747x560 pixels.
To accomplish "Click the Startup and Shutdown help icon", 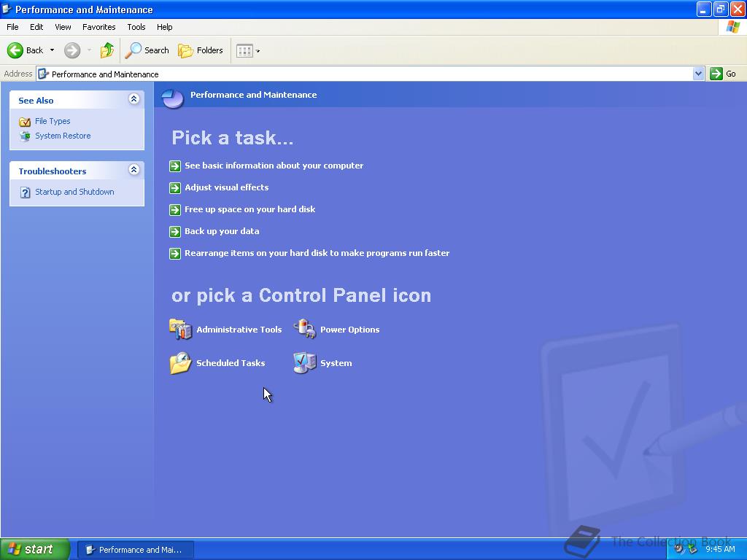I will click(26, 192).
